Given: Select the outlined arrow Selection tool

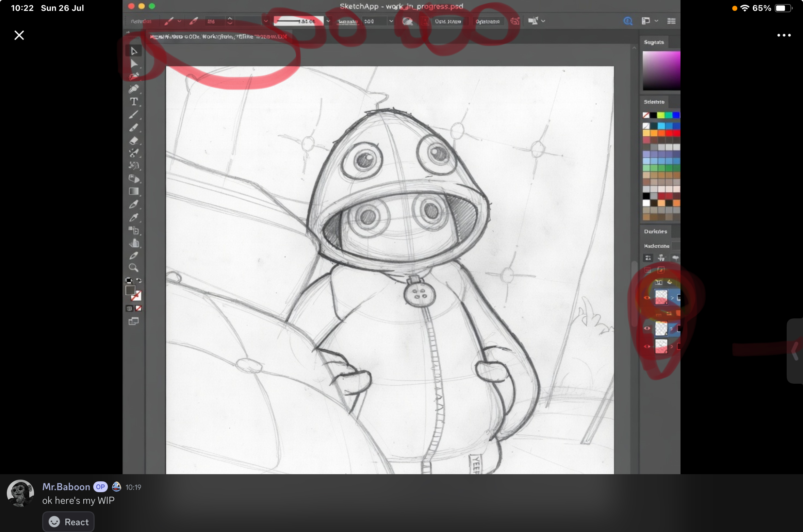Looking at the screenshot, I should click(134, 51).
